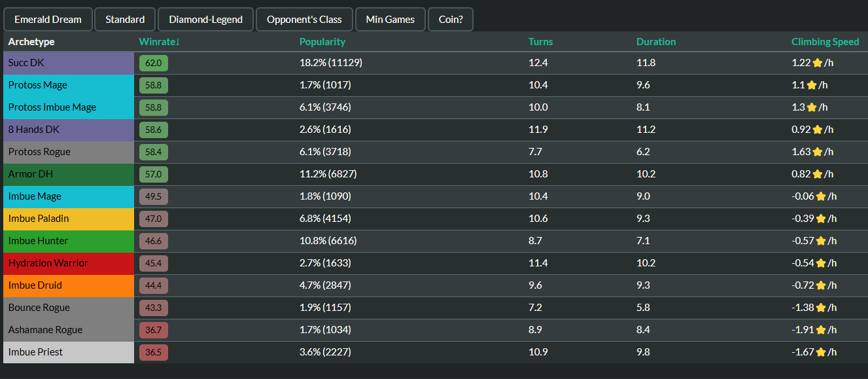Click popularity value 10.8% (6616)
This screenshot has width=868, height=379.
[x=328, y=241]
